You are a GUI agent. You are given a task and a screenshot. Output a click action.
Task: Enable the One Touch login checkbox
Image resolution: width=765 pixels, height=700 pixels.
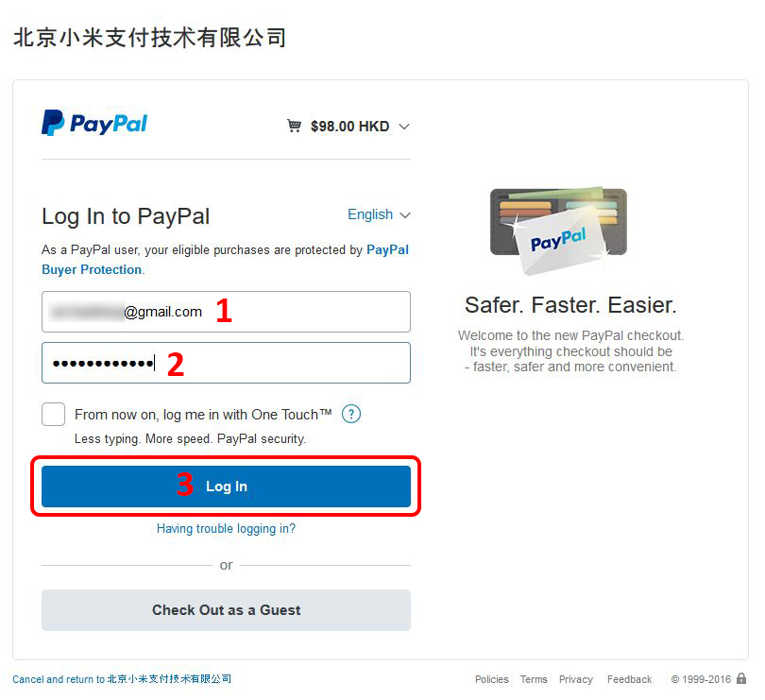(x=53, y=414)
